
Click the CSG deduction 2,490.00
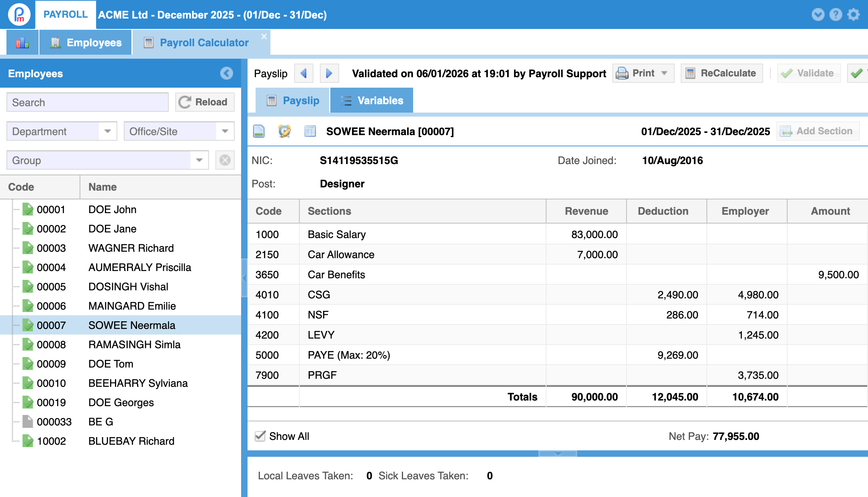tap(678, 295)
